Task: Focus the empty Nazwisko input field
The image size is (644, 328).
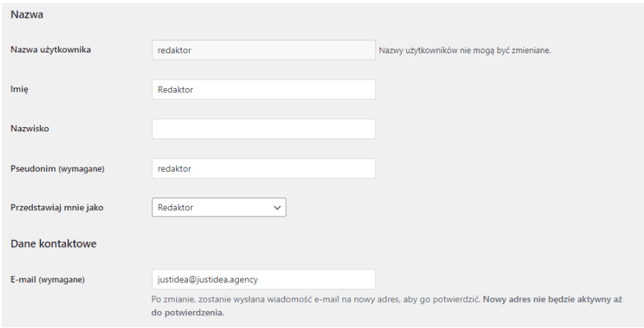Action: tap(263, 129)
